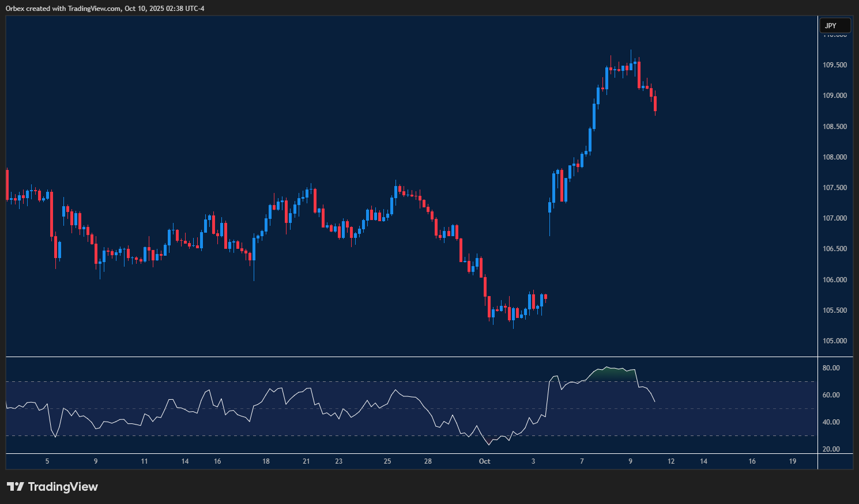This screenshot has height=504, width=859.
Task: Click the highest candle wick near 109.750
Action: 631,53
